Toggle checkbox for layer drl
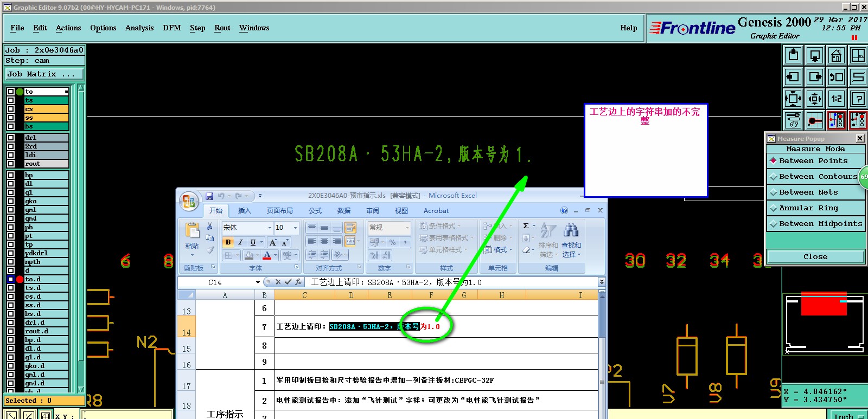Screen dimensions: 868x419 click(x=11, y=138)
